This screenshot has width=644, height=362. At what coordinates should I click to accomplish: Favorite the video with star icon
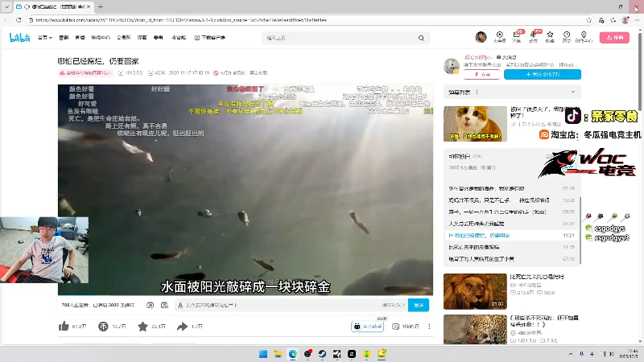pyautogui.click(x=142, y=327)
